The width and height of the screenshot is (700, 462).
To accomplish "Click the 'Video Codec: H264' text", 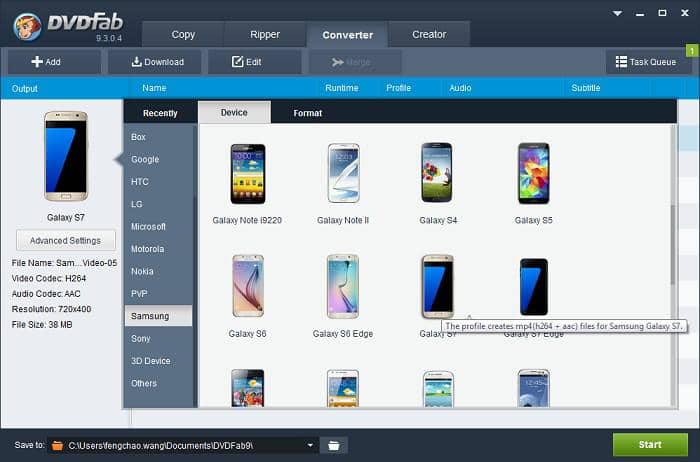I will pyautogui.click(x=49, y=278).
